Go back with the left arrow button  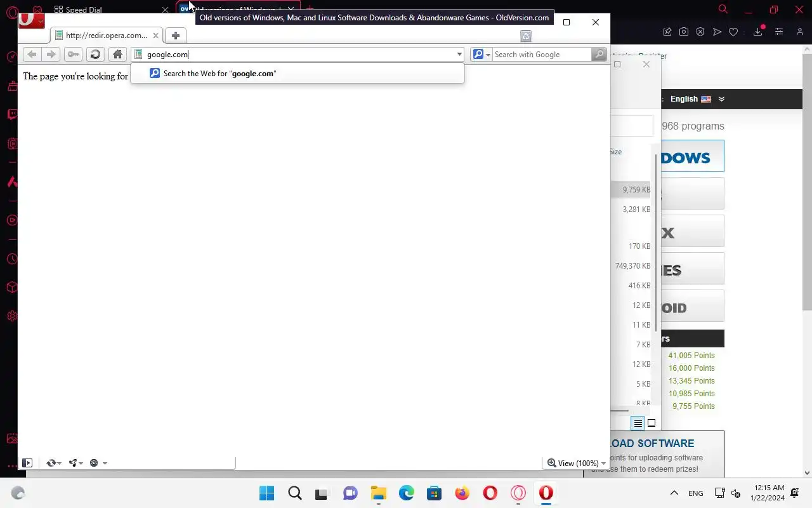click(32, 55)
